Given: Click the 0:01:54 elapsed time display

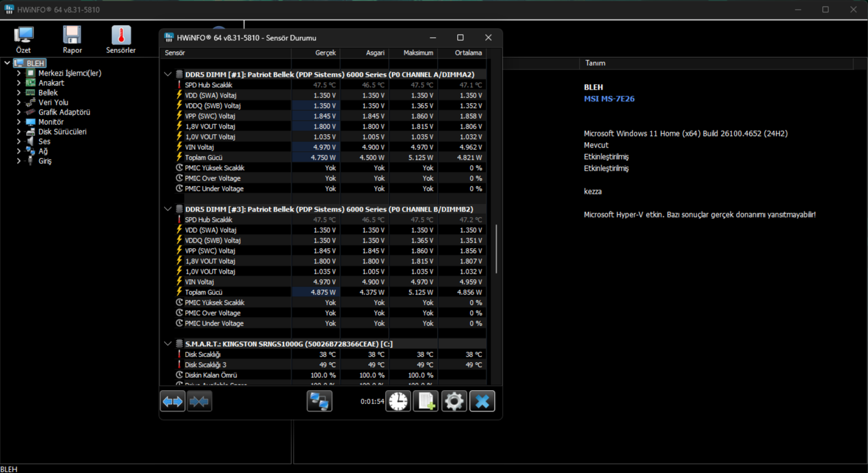Looking at the screenshot, I should click(x=372, y=402).
